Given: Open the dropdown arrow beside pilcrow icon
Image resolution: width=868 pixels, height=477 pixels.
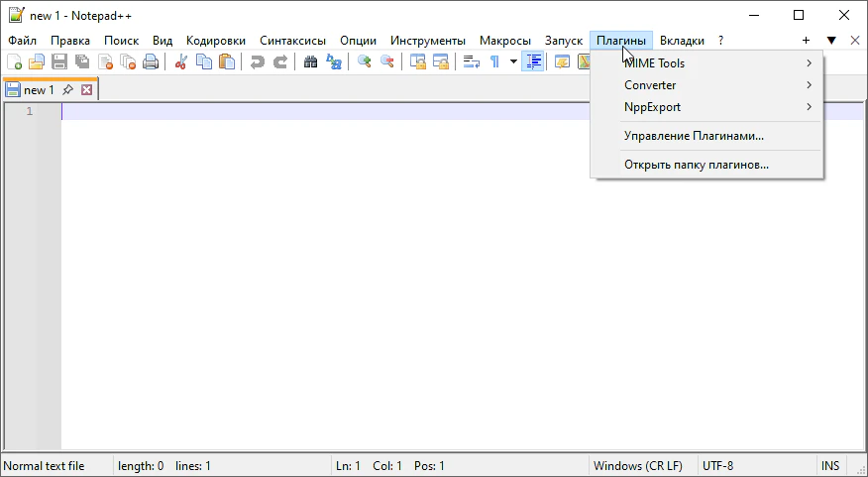Looking at the screenshot, I should [x=513, y=61].
